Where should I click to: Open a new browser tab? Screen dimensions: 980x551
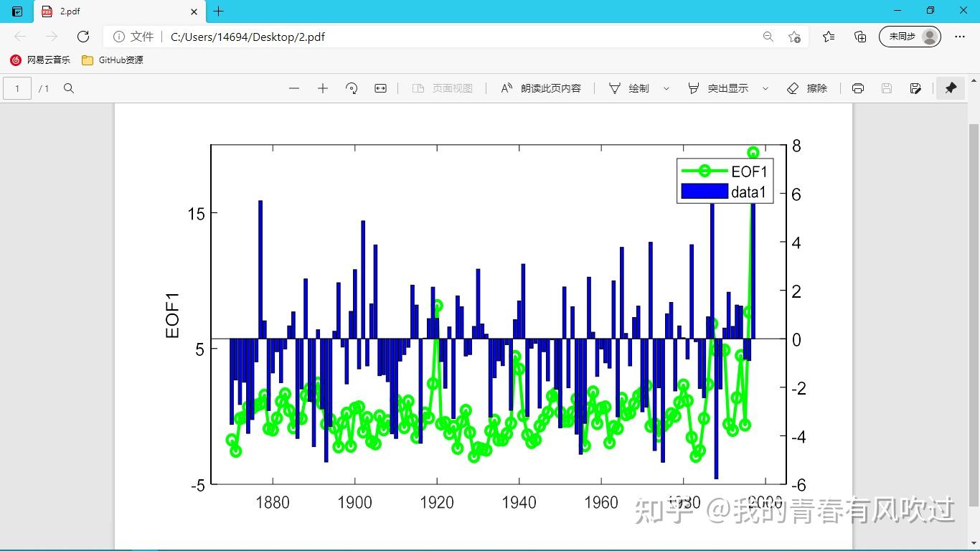219,11
